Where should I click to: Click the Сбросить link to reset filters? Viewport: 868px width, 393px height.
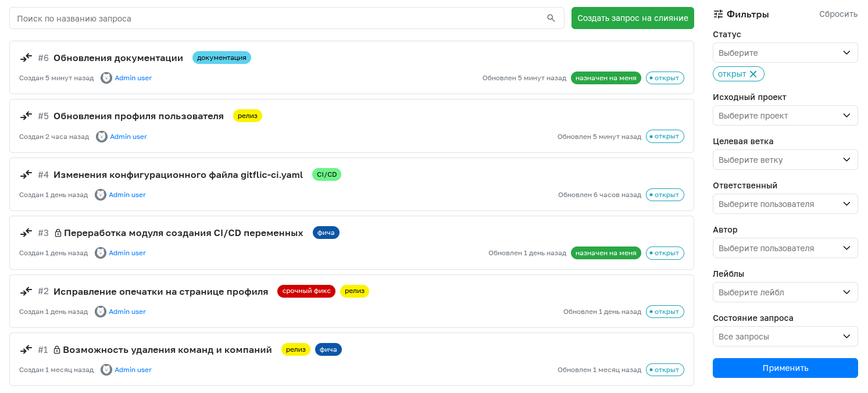[838, 14]
